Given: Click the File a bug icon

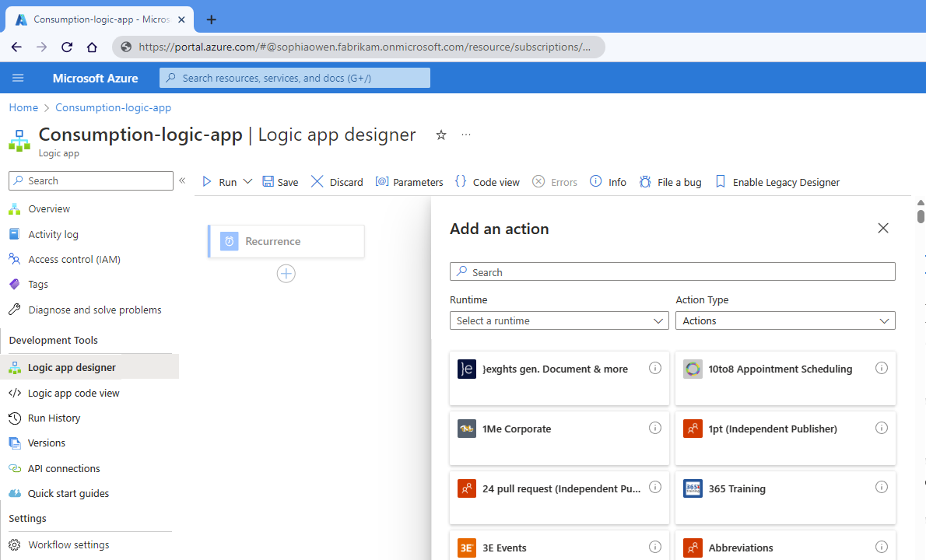Looking at the screenshot, I should (x=645, y=182).
